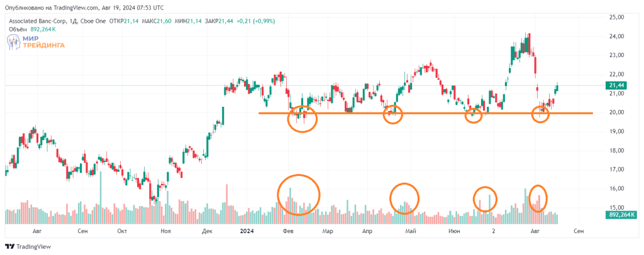This screenshot has height=255, width=644.
Task: Click the published on TradingView.com header text
Action: pyautogui.click(x=85, y=8)
